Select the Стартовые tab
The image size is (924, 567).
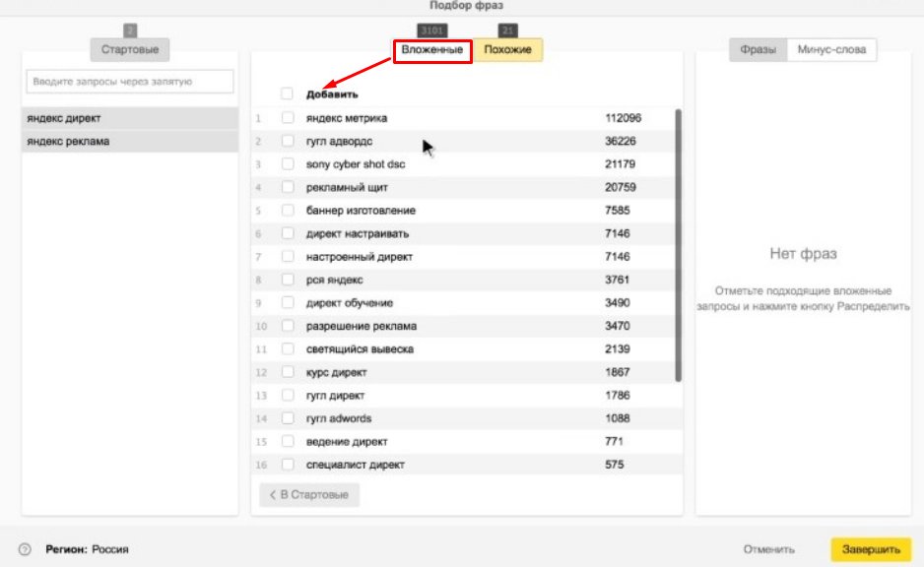[130, 50]
